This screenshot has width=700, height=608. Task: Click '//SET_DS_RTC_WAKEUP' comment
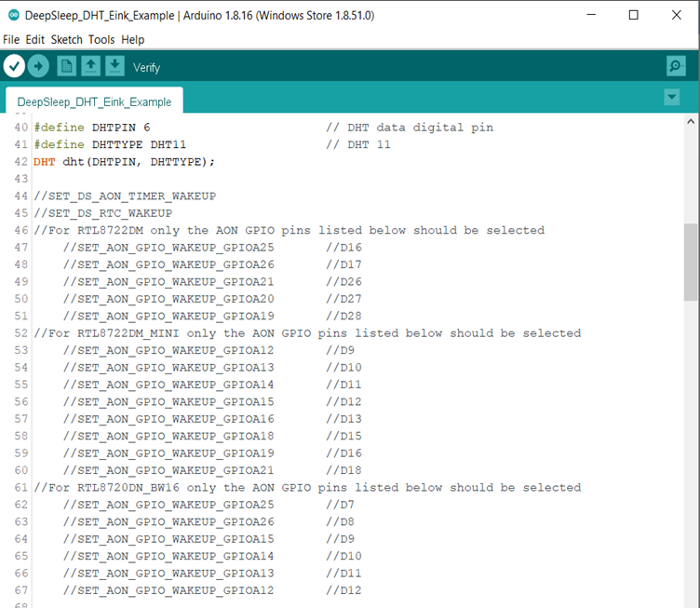tap(103, 213)
